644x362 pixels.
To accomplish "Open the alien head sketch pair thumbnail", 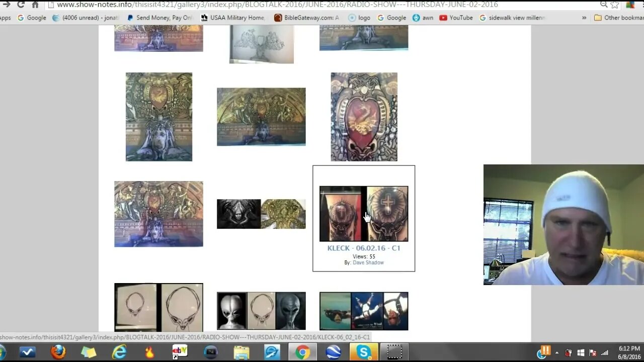I will click(x=158, y=307).
